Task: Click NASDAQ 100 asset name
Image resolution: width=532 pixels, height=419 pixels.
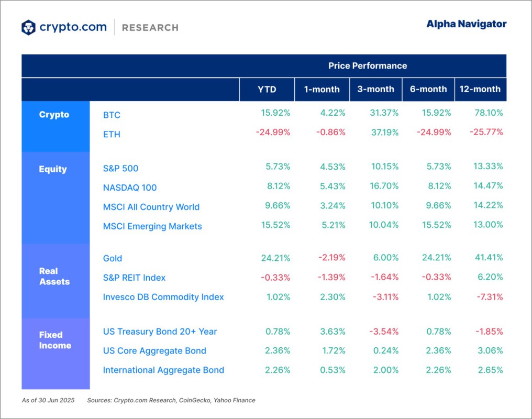Action: 130,188
